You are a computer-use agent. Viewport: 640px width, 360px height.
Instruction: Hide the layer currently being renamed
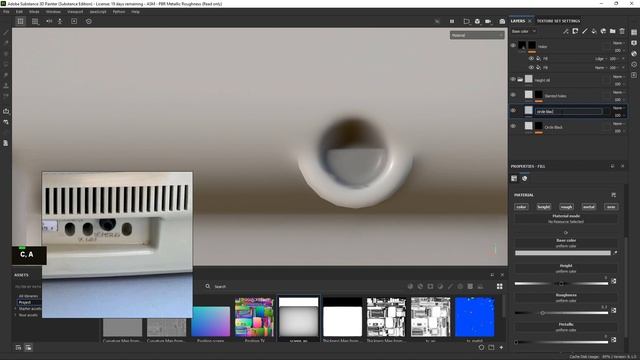pos(513,110)
